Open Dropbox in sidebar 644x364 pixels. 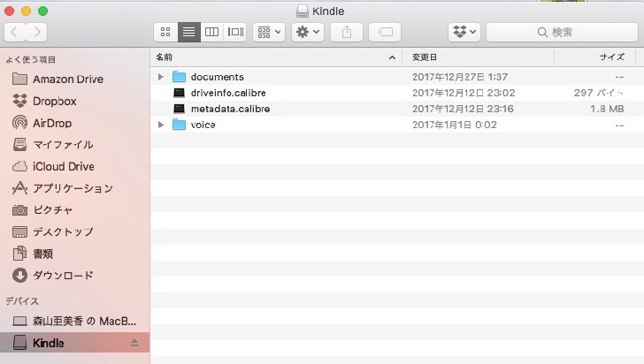coord(74,101)
